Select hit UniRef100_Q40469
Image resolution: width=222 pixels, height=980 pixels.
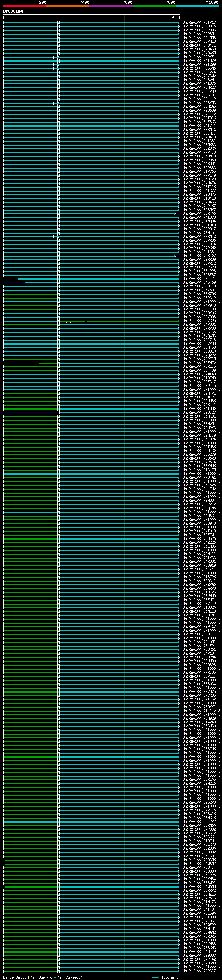tap(199, 282)
